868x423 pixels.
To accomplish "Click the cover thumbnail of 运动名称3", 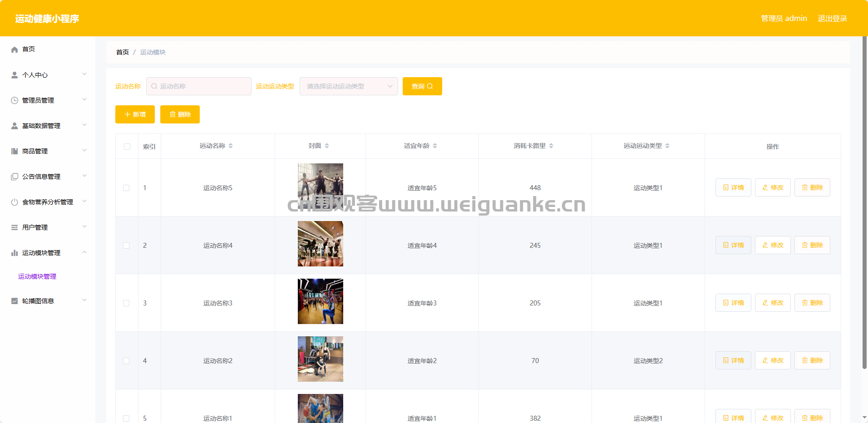I will coord(321,301).
